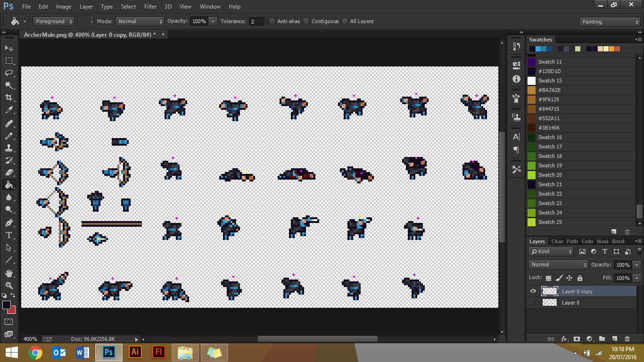Open the Info panel icon

(x=516, y=79)
